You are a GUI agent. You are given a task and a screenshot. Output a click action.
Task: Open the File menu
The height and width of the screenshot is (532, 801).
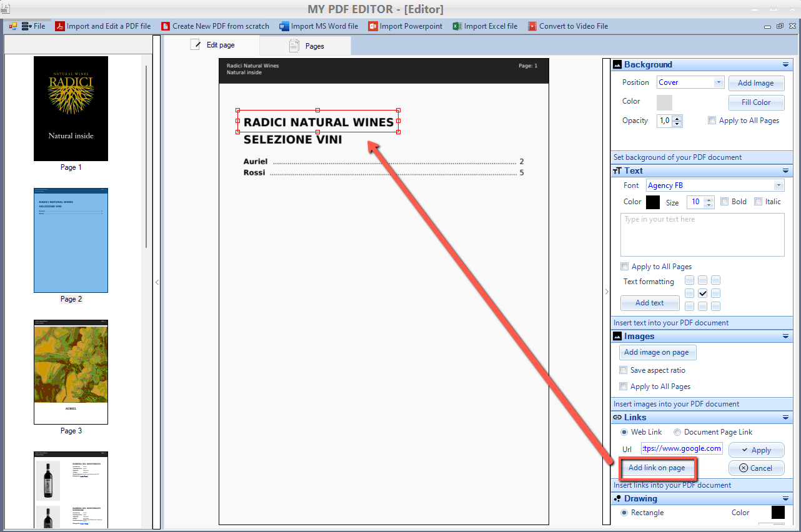34,26
